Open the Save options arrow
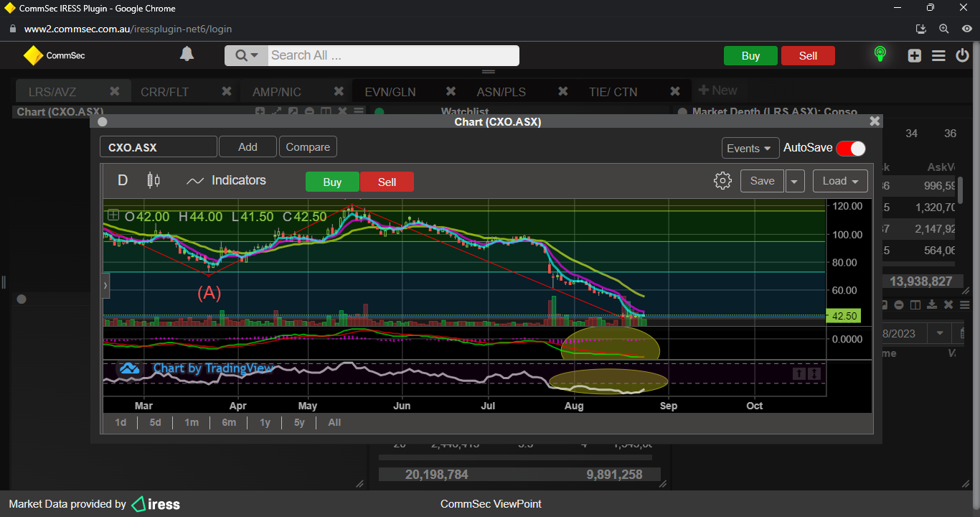 (x=794, y=181)
